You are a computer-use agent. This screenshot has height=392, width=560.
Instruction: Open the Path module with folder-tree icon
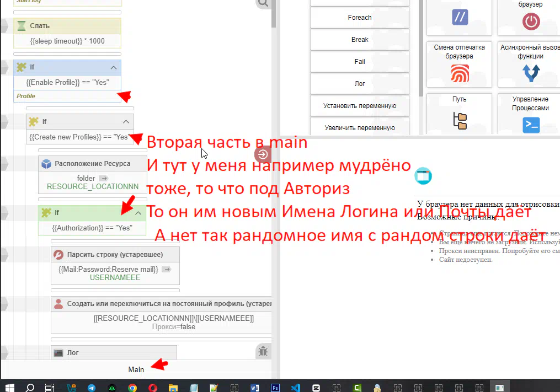pos(459,113)
